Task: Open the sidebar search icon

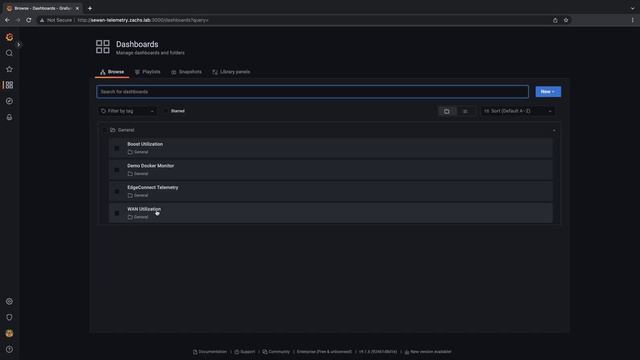Action: tap(9, 53)
